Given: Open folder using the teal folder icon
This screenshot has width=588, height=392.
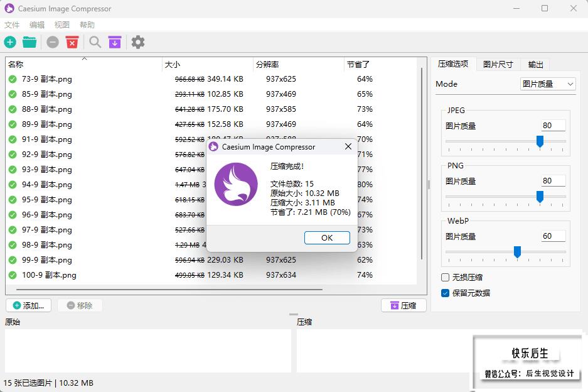Looking at the screenshot, I should point(29,42).
